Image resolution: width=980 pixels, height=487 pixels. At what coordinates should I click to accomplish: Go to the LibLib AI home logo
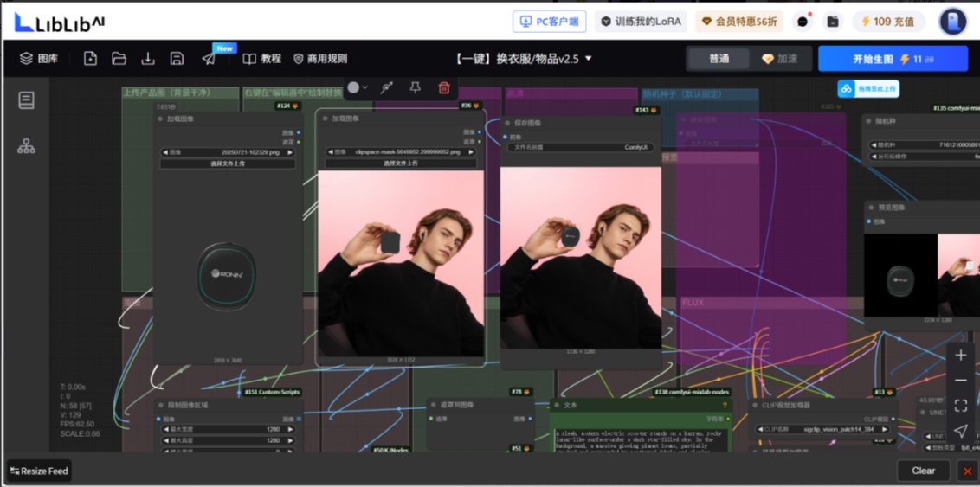pyautogui.click(x=60, y=23)
